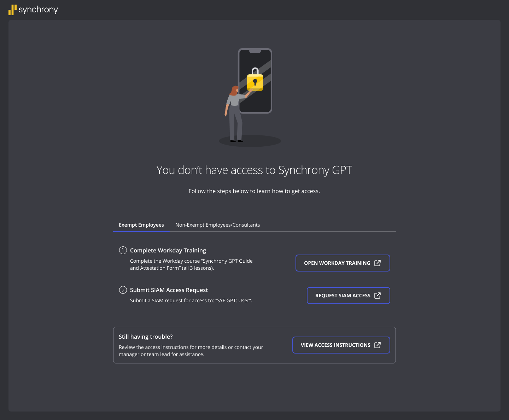Click the "Still having trouble?" heading
This screenshot has height=420, width=509.
coord(146,337)
